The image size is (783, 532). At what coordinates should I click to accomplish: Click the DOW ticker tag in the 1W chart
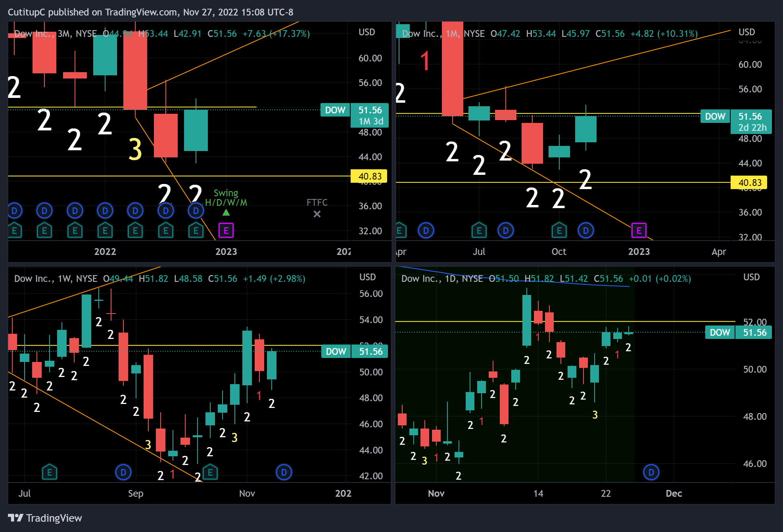pos(336,352)
